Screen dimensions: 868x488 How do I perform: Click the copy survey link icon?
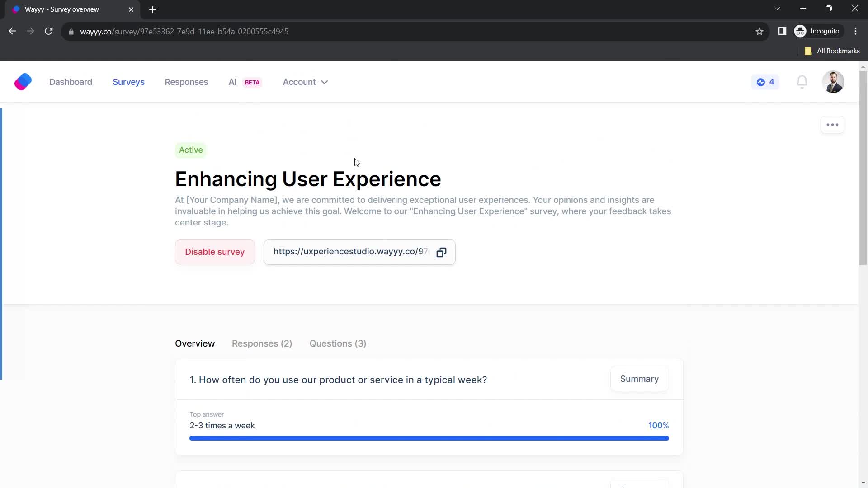pyautogui.click(x=442, y=251)
